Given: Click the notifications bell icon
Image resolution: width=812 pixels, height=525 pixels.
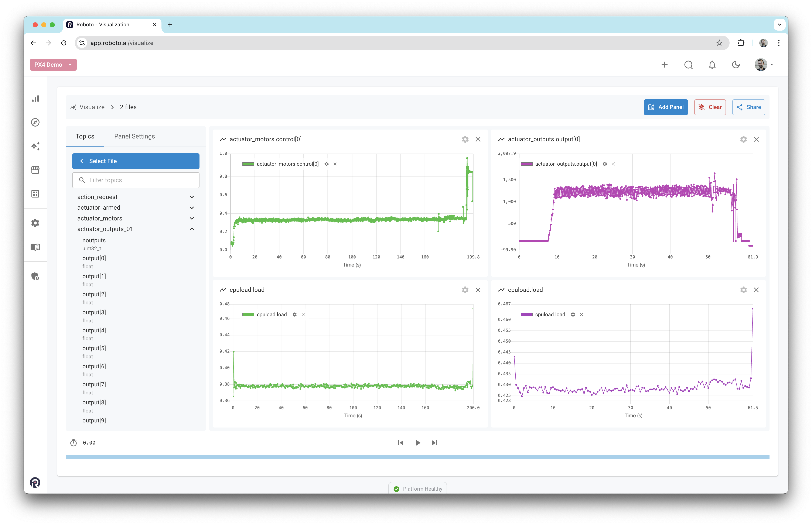Looking at the screenshot, I should tap(712, 65).
